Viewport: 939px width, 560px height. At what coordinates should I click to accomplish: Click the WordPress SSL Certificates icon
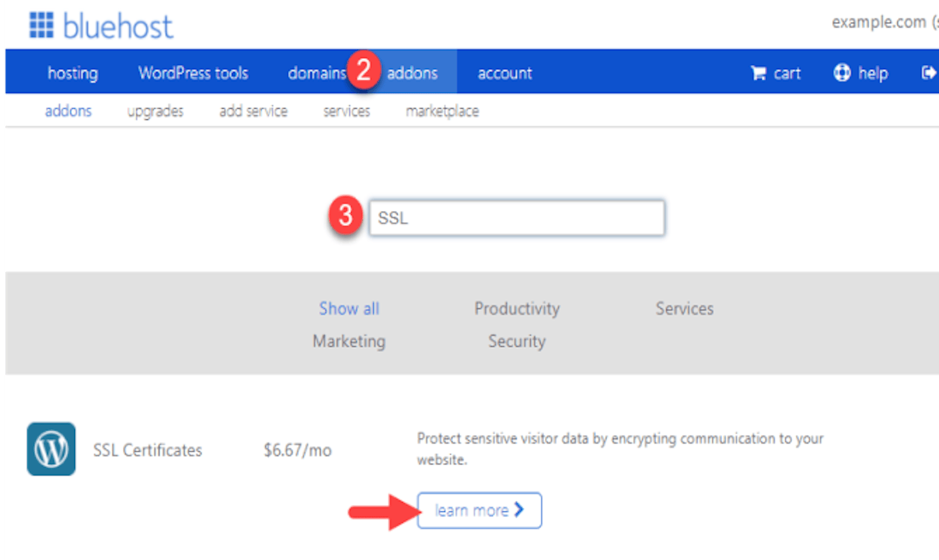tap(51, 449)
